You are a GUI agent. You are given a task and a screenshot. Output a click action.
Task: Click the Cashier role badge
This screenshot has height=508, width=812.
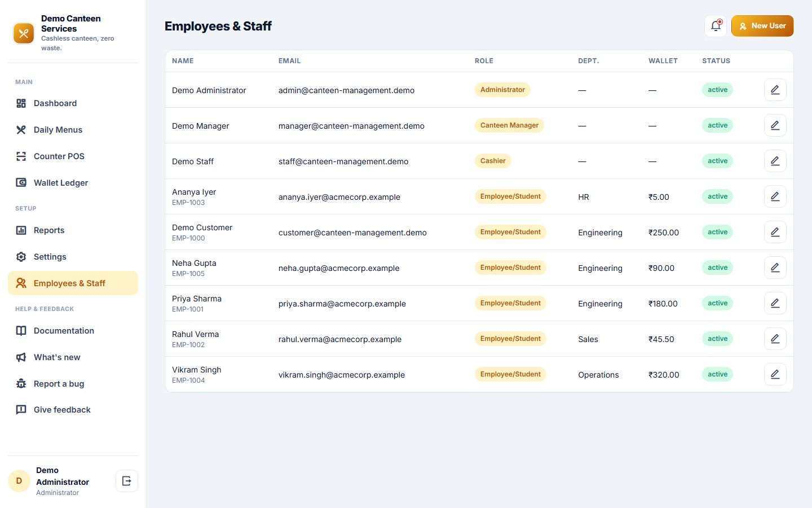tap(493, 161)
